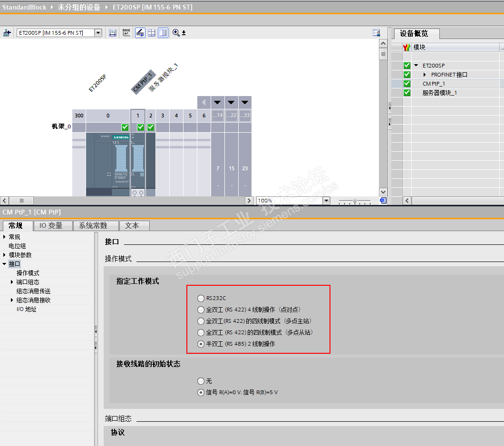
Task: Toggle the split view toolbar icon
Action: pyautogui.click(x=163, y=33)
